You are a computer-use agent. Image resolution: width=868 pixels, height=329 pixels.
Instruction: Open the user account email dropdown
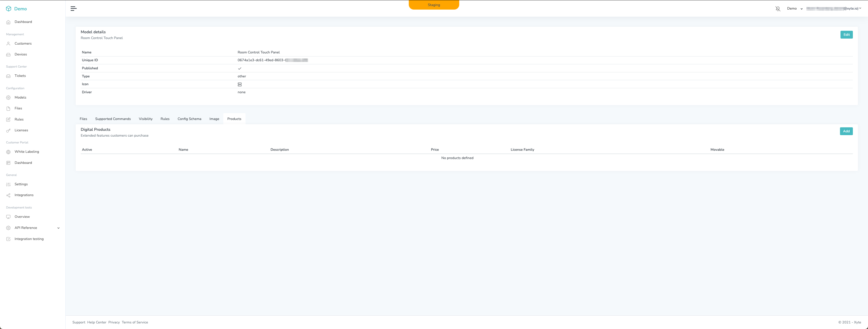coord(834,9)
